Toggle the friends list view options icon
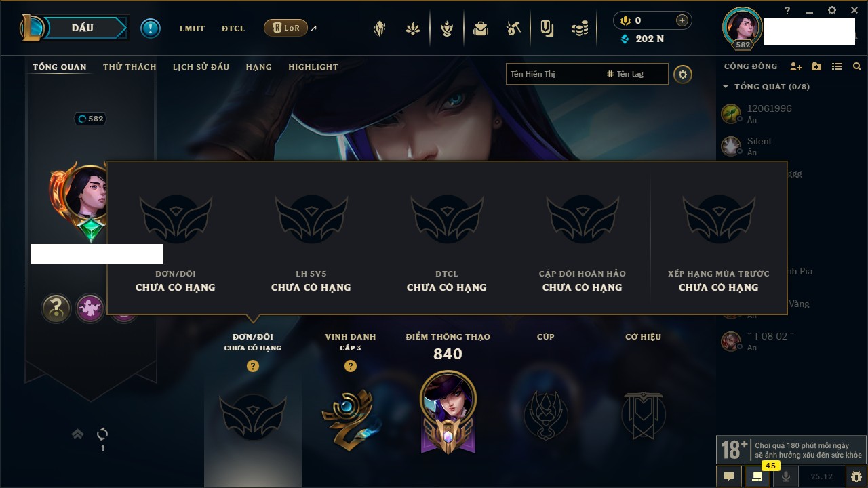Image resolution: width=868 pixels, height=488 pixels. point(837,66)
